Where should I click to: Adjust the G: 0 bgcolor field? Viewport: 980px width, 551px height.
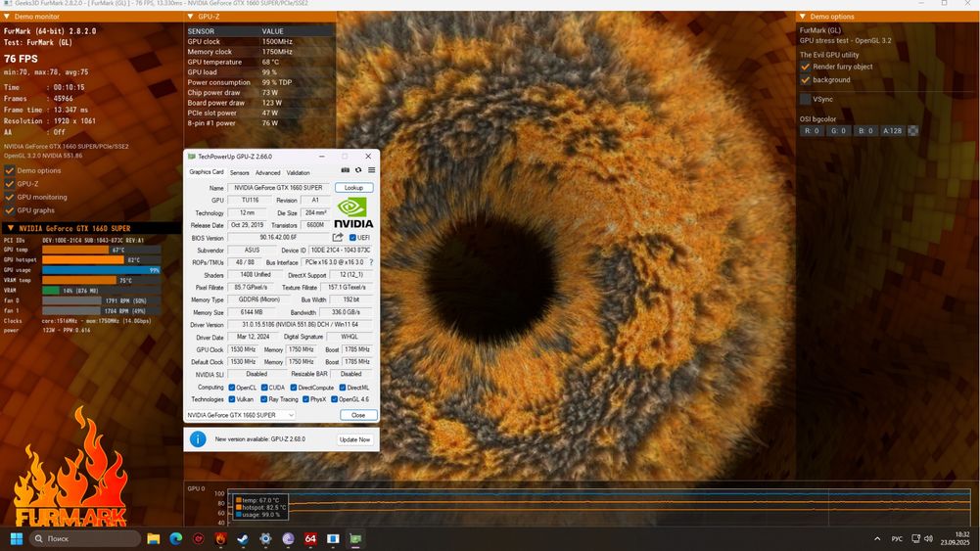point(838,130)
